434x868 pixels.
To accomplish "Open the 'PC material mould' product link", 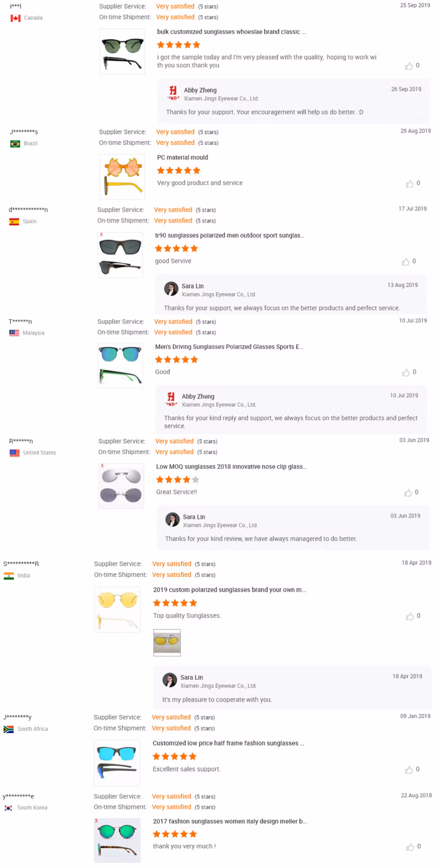I will click(182, 158).
